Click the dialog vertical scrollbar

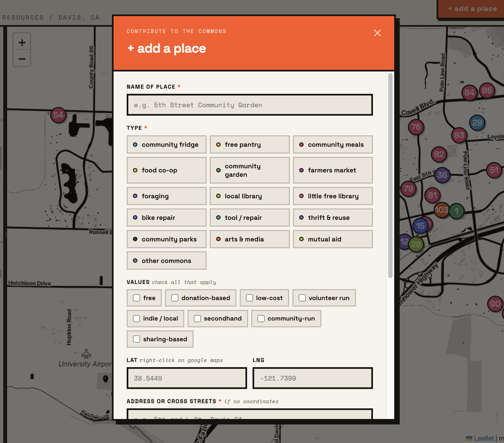pyautogui.click(x=390, y=176)
